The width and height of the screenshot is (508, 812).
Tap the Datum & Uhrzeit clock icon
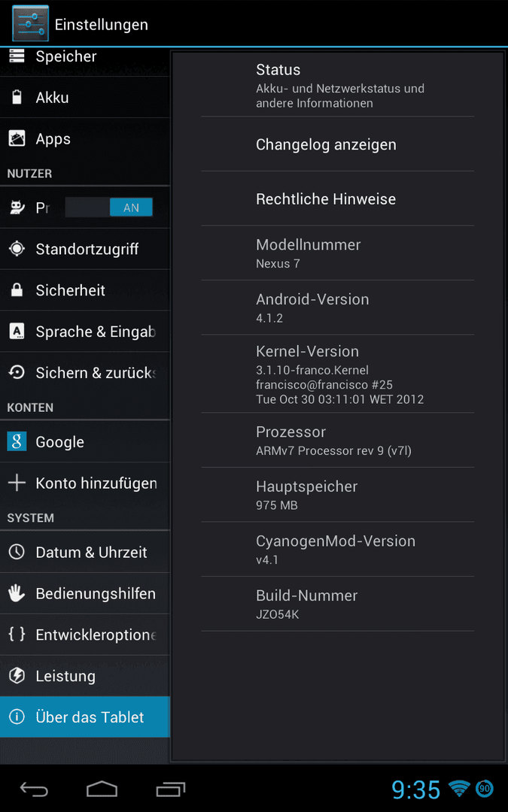coord(17,552)
